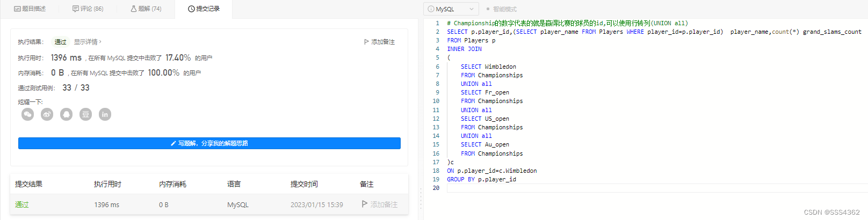Click the 1396 ms cell in submission row

(107, 204)
